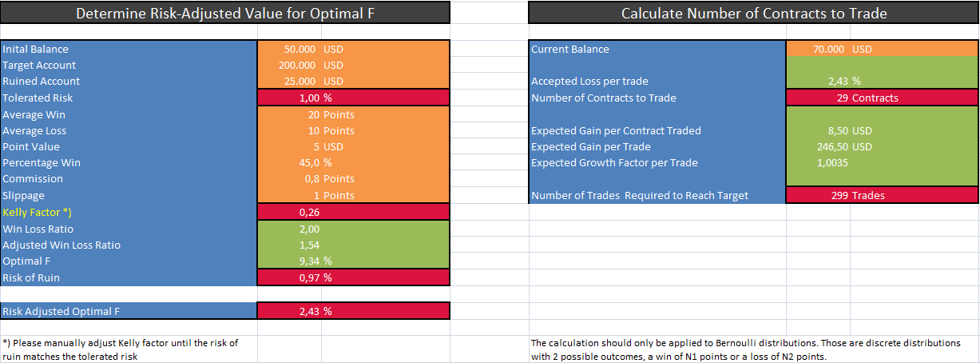Select the Point Value 5 USD cell

(x=354, y=146)
